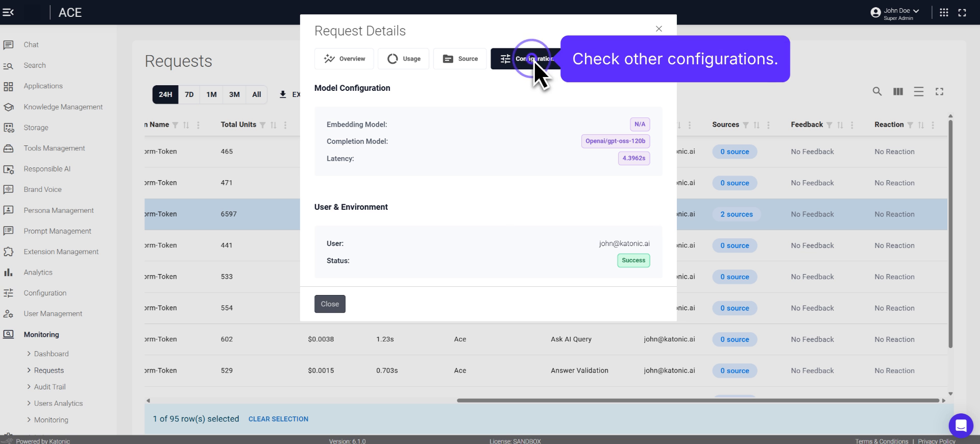Open the chat support bubble
The image size is (980, 444).
[961, 426]
